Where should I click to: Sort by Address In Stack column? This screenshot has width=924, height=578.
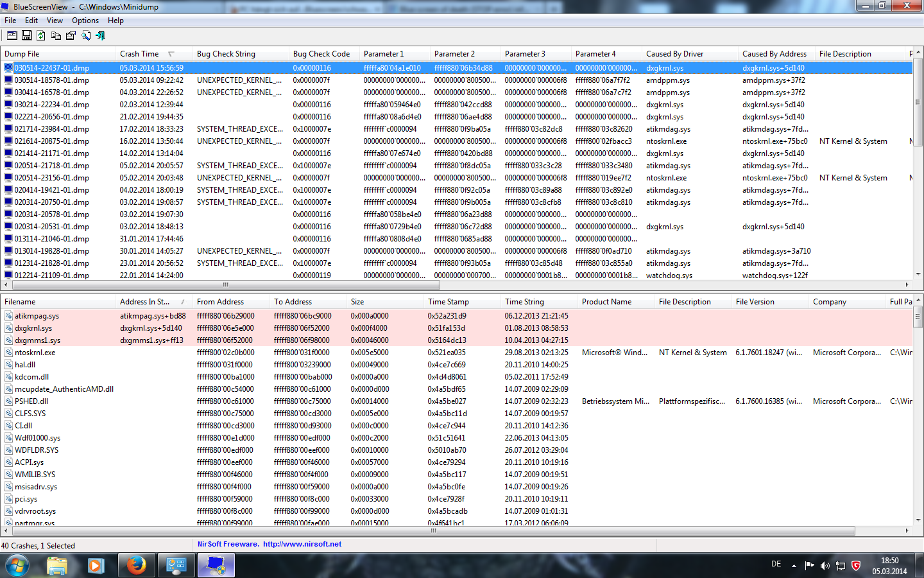click(x=154, y=302)
